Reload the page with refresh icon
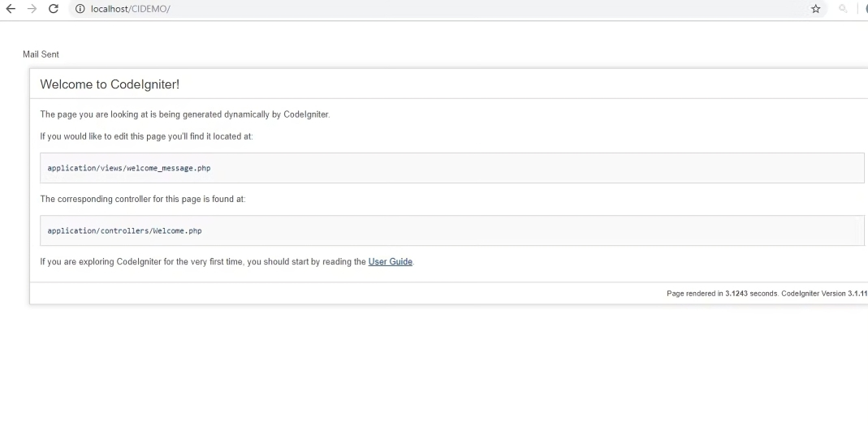The width and height of the screenshot is (868, 426). coord(53,9)
